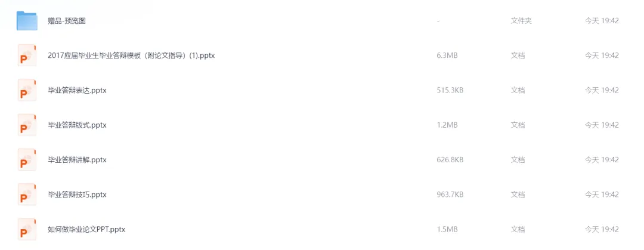Click the 今天 19:42 date of 如何做毕业论文PPT.pptx

click(x=602, y=229)
